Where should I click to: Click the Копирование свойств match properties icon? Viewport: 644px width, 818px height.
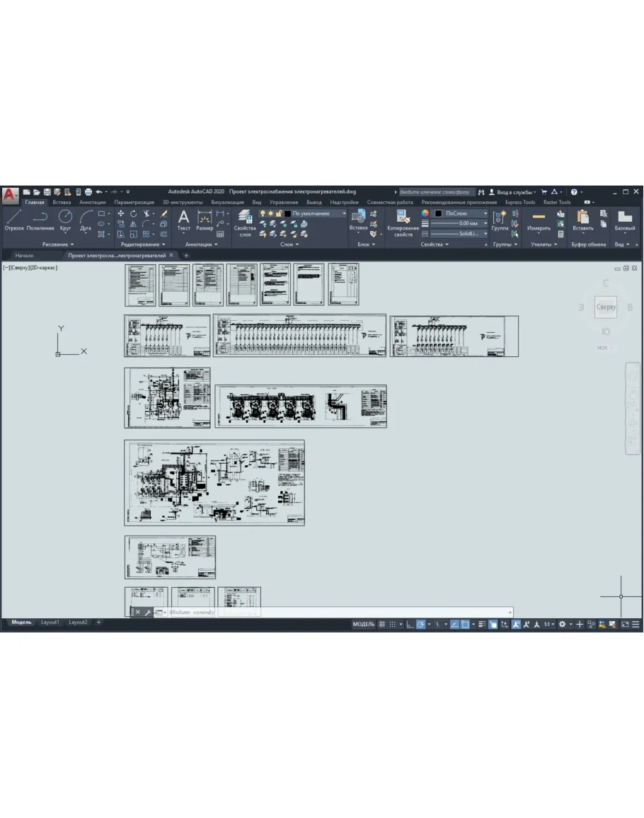click(x=403, y=222)
